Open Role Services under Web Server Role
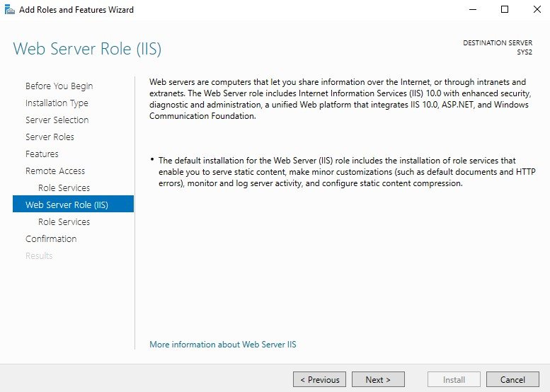The image size is (550, 392). tap(64, 222)
